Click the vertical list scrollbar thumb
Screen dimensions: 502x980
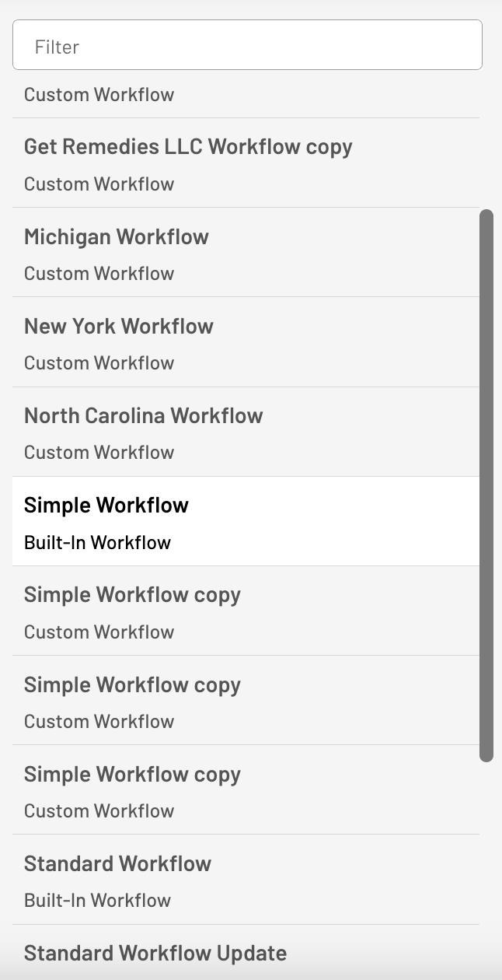(487, 485)
